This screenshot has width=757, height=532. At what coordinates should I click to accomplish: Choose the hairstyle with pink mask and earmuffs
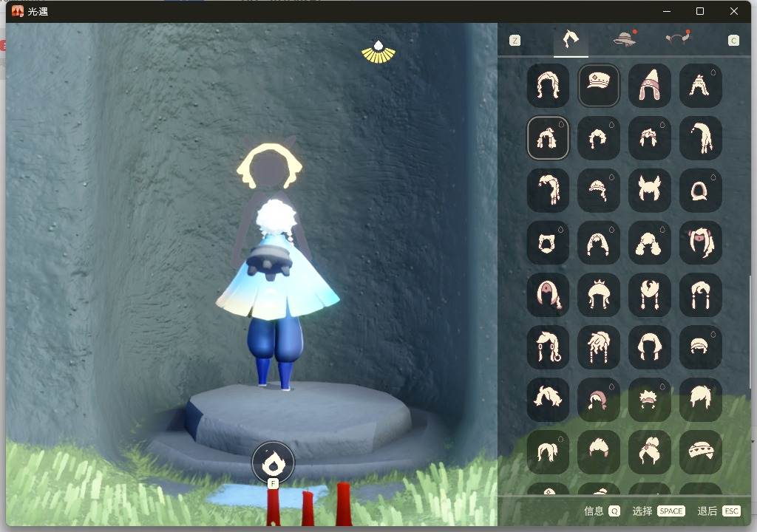pyautogui.click(x=701, y=242)
